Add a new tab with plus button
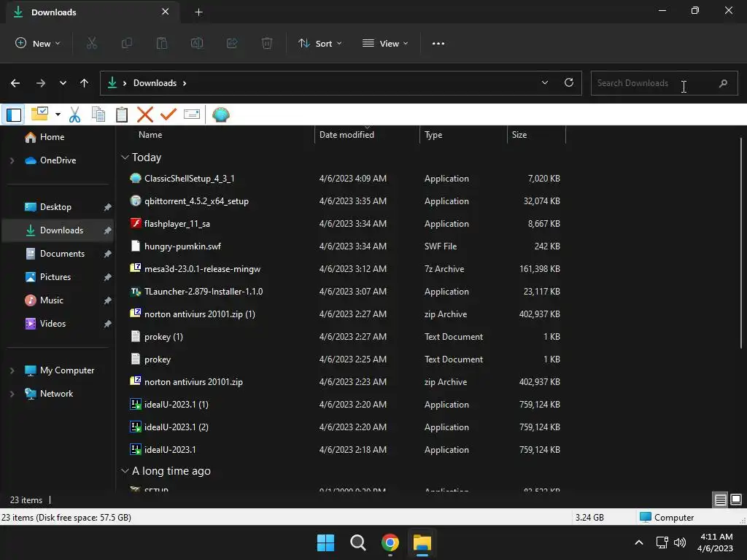747x560 pixels. tap(198, 12)
